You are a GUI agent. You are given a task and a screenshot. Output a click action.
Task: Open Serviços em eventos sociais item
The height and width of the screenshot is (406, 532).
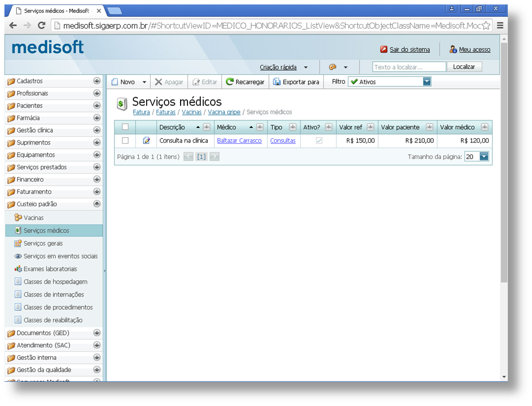pyautogui.click(x=56, y=256)
